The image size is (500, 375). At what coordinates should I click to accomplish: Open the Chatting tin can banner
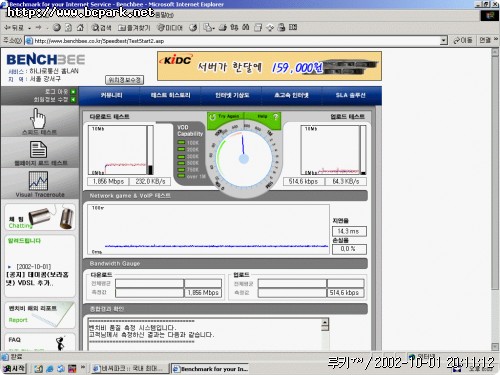click(40, 217)
